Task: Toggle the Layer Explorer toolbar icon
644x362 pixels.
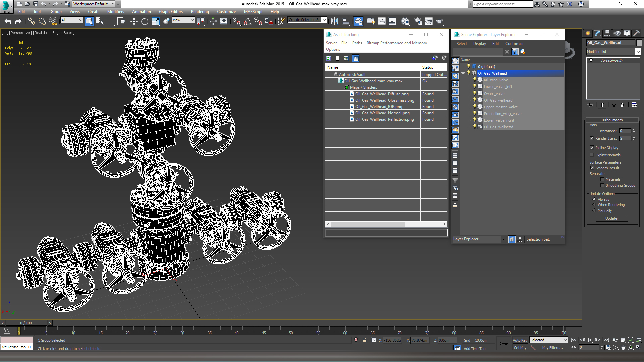Action: tap(358, 21)
